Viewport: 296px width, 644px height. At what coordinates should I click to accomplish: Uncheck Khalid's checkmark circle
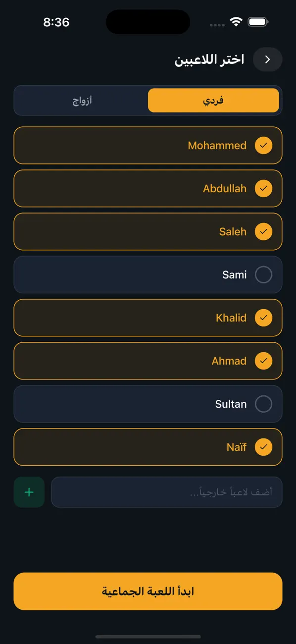click(263, 318)
